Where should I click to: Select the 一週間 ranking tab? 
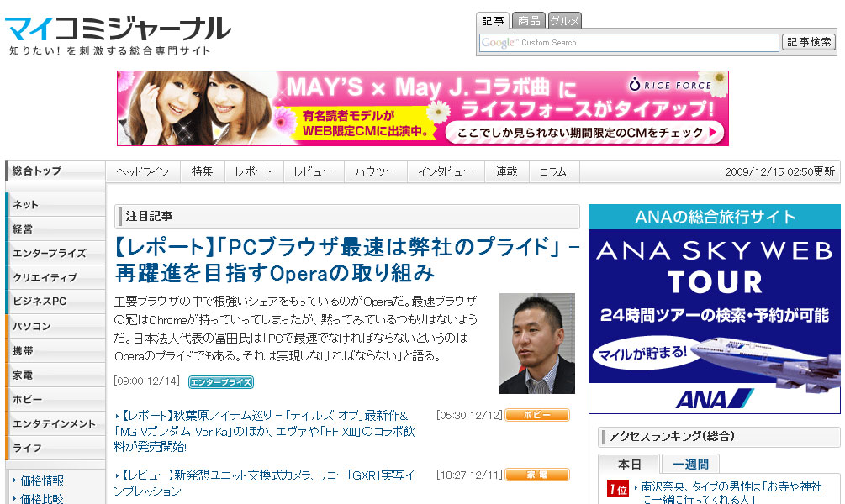[690, 464]
